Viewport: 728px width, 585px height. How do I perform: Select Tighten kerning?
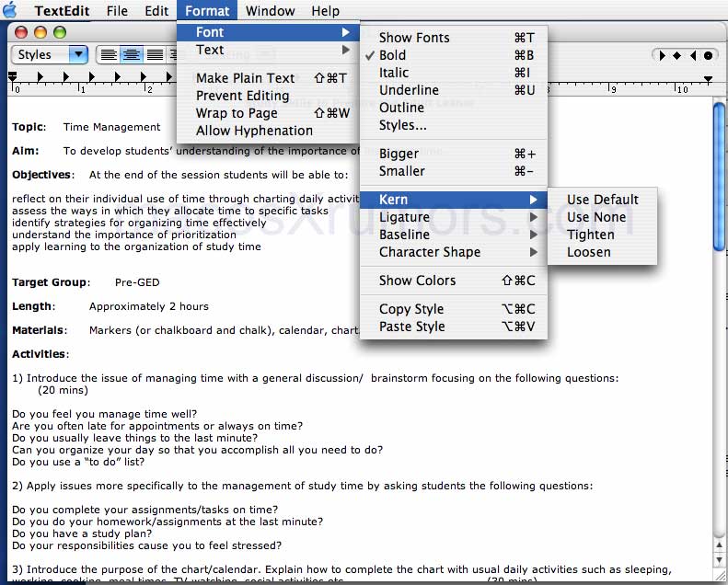pos(602,235)
